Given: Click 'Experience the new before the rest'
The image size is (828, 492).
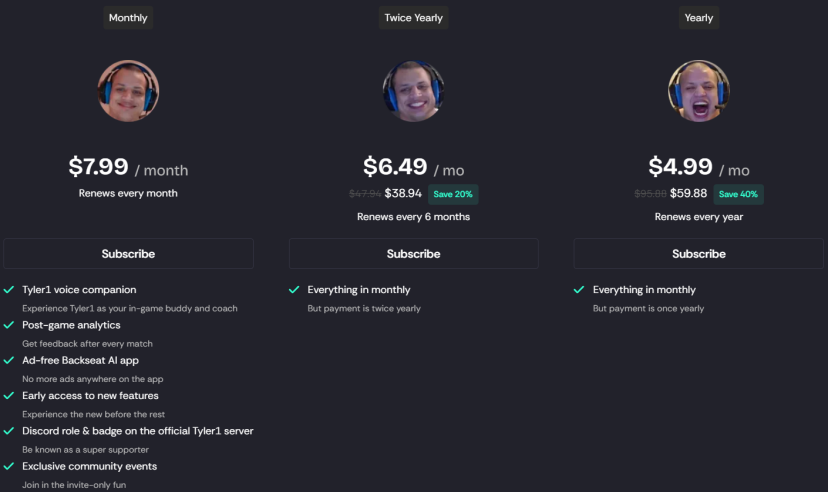Looking at the screenshot, I should (93, 415).
